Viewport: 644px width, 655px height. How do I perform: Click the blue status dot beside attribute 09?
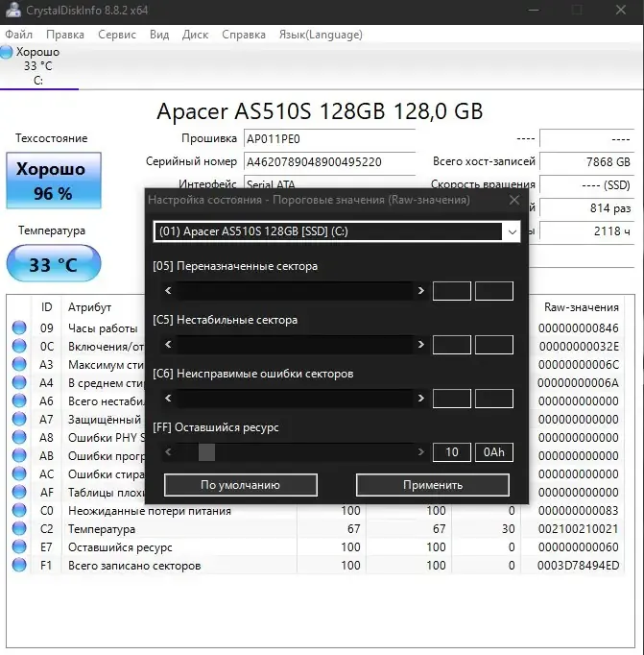19,327
